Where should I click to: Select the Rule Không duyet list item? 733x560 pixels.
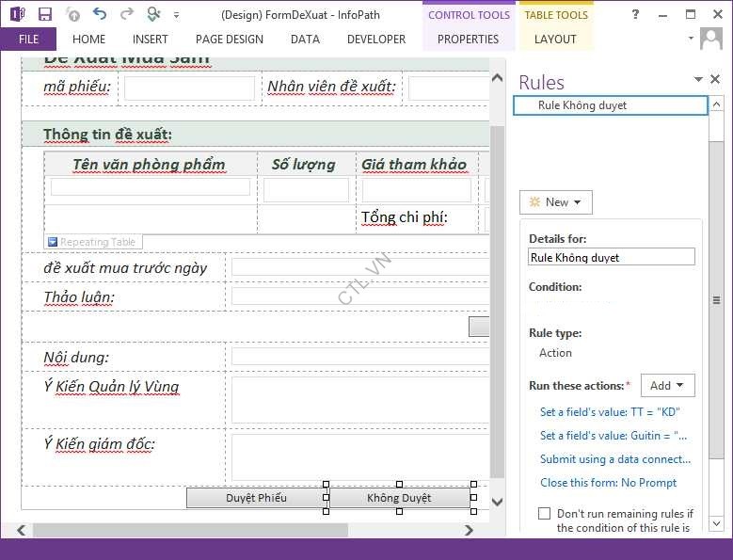click(x=610, y=105)
